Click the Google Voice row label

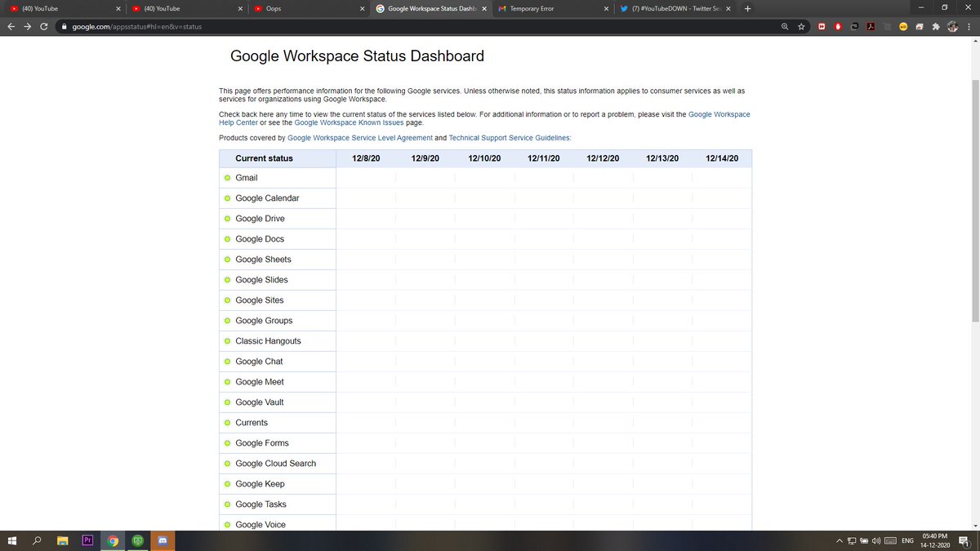261,525
